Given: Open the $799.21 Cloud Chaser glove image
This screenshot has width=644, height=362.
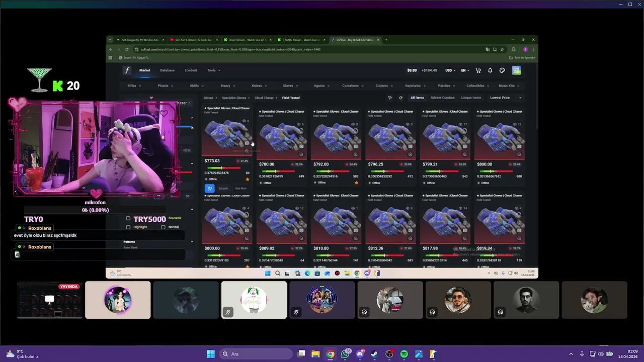Looking at the screenshot, I should (445, 137).
